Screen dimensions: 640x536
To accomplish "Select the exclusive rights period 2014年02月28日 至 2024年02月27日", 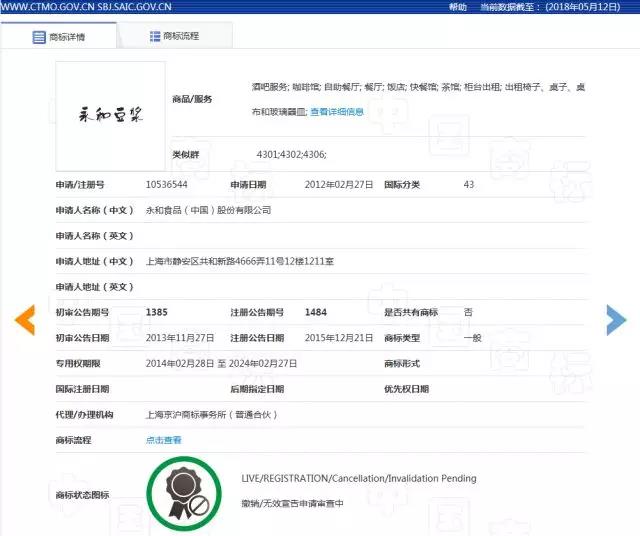I will click(x=221, y=363).
